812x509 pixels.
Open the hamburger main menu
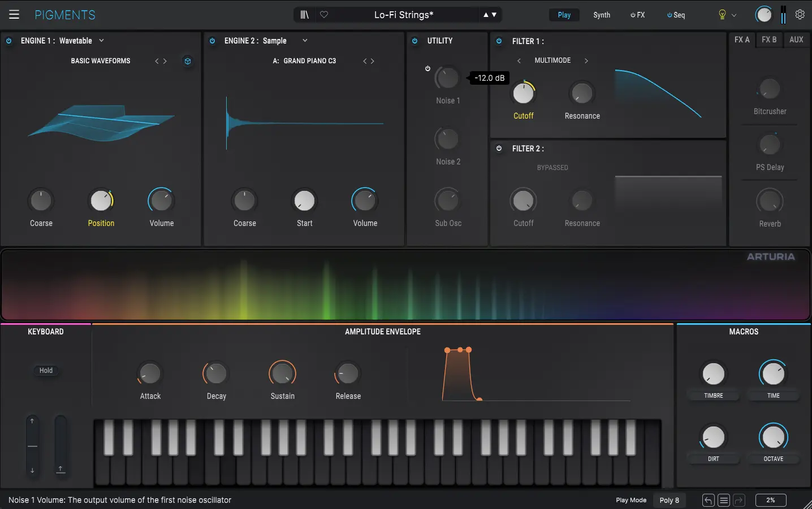pyautogui.click(x=14, y=15)
